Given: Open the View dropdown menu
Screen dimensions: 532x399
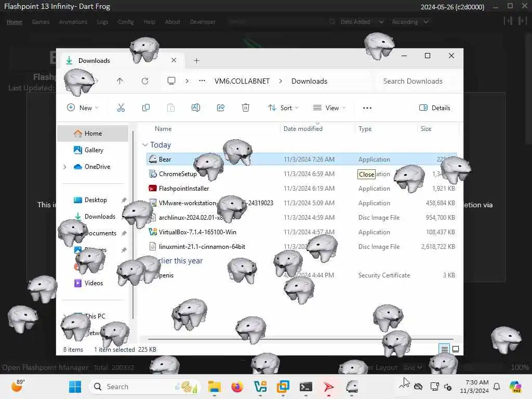Looking at the screenshot, I should coord(329,108).
